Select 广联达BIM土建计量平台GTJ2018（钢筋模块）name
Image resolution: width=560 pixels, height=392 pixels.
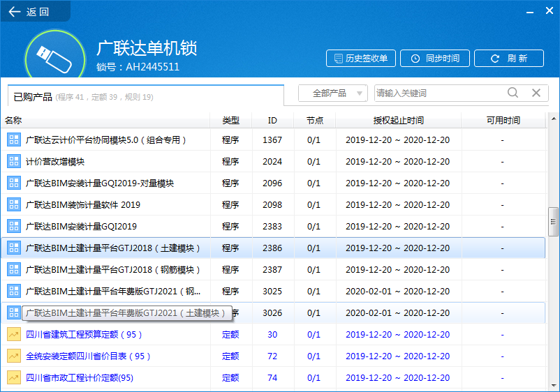tap(113, 270)
